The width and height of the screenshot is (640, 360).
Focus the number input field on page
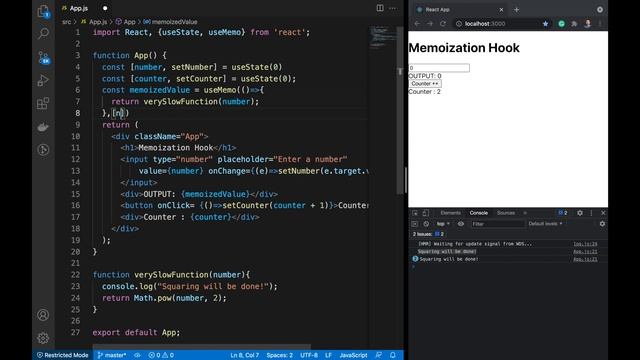(439, 68)
